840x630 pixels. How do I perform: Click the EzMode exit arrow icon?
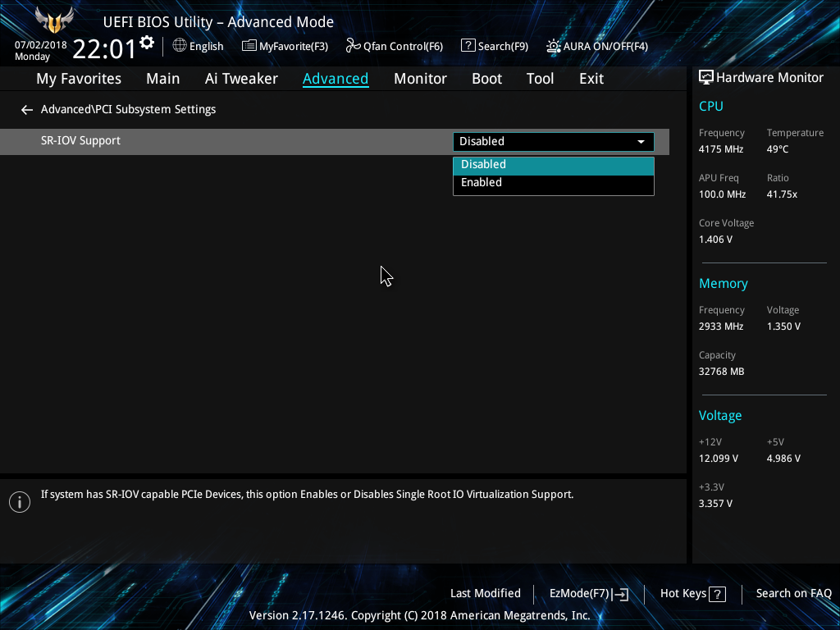pyautogui.click(x=620, y=594)
